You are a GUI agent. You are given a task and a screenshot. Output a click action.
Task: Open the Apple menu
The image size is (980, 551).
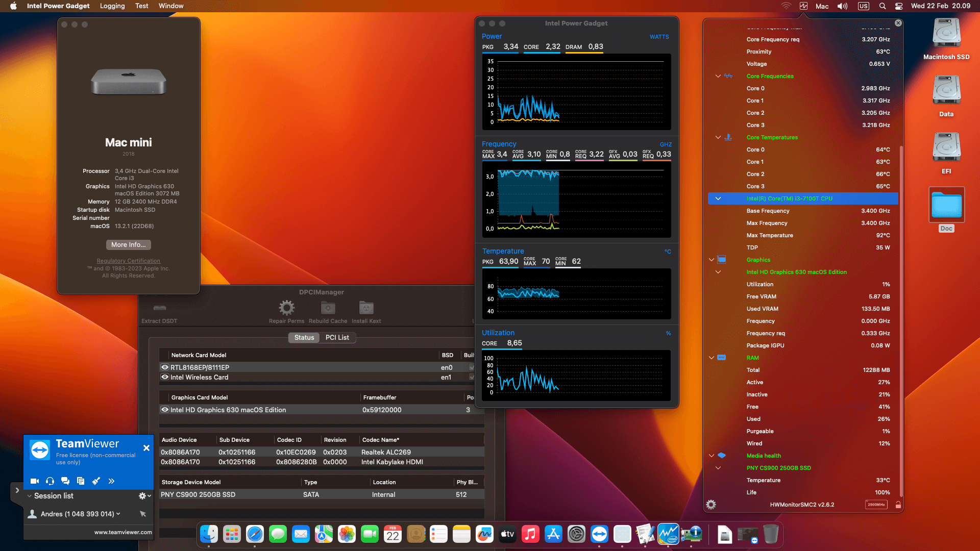13,6
